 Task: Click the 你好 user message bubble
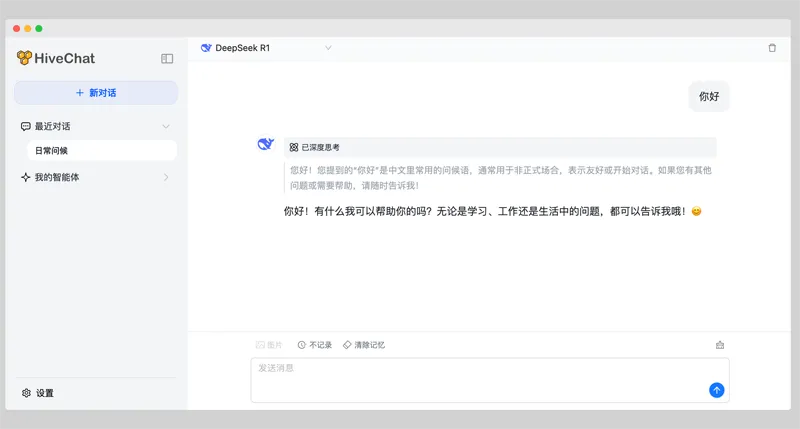[708, 97]
